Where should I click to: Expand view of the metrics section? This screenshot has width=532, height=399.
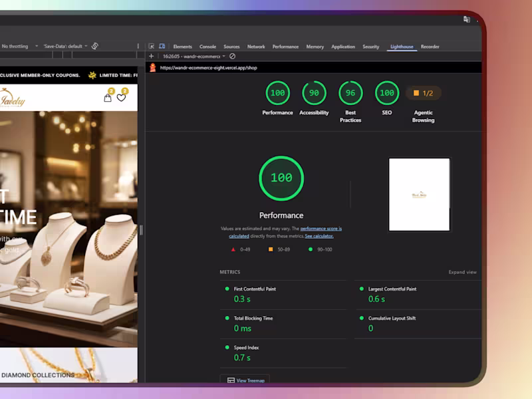462,272
